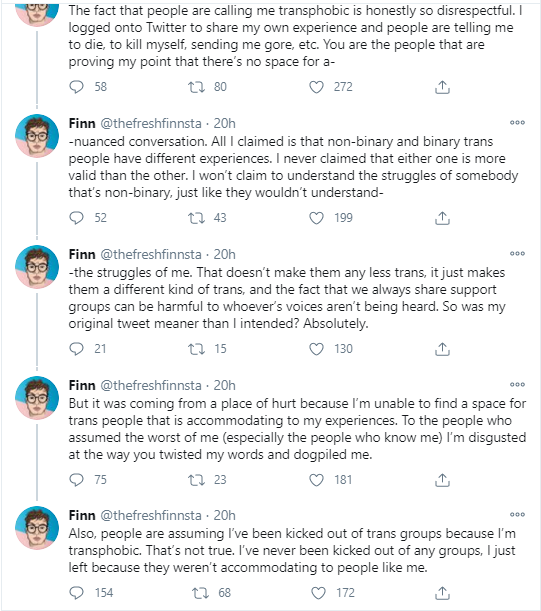Share the tweet with 181 likes

click(442, 480)
